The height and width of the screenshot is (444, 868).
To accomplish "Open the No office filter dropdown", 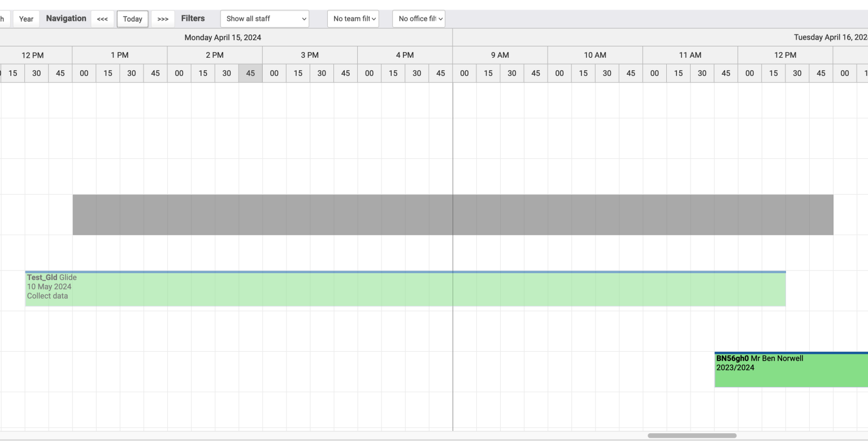I will pyautogui.click(x=418, y=19).
